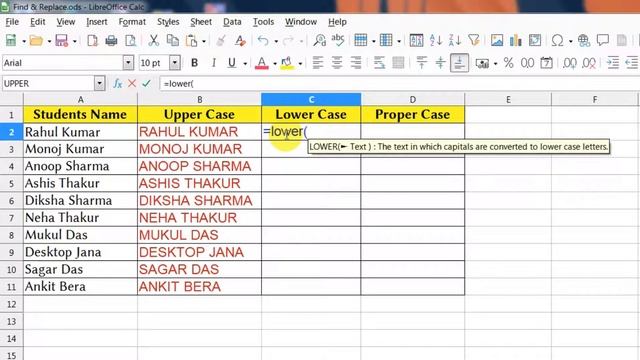The width and height of the screenshot is (640, 360).
Task: Insert Pivot Table icon
Action: point(535,40)
